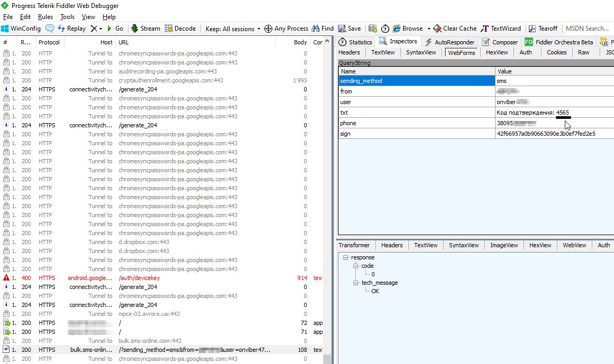The image size is (614, 364).
Task: Click the phone parameter name cell
Action: coord(417,123)
